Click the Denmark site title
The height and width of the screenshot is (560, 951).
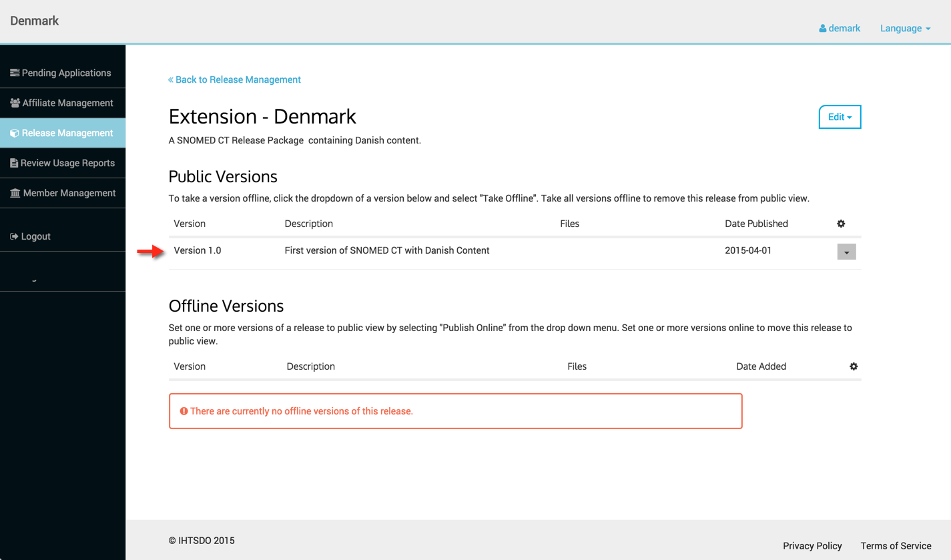(x=35, y=21)
